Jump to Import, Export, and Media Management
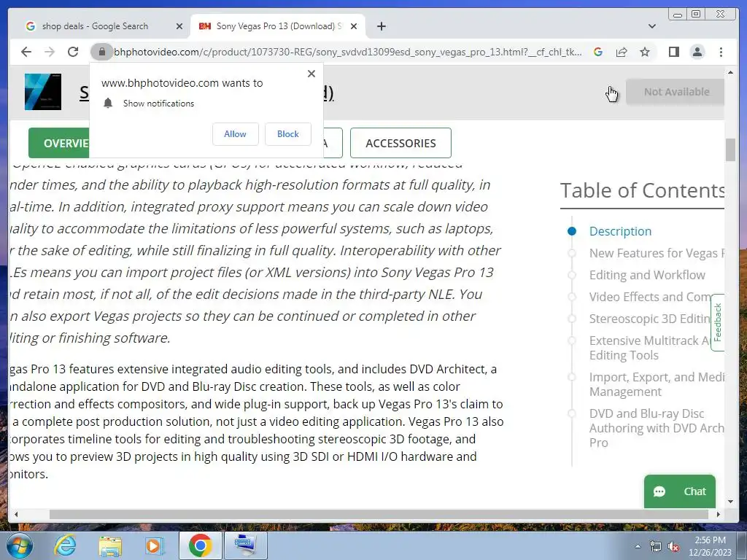 tap(657, 384)
